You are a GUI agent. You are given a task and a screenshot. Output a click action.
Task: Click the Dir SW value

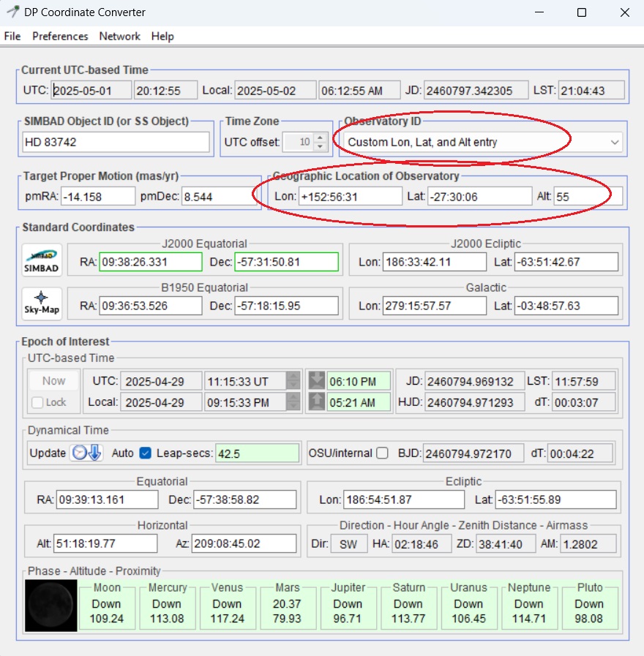[x=349, y=544]
